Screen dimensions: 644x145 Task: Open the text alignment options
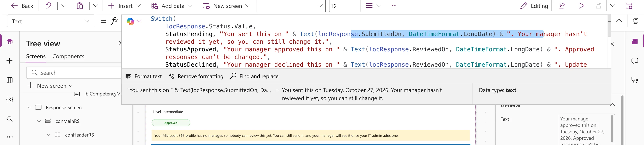[x=373, y=5]
